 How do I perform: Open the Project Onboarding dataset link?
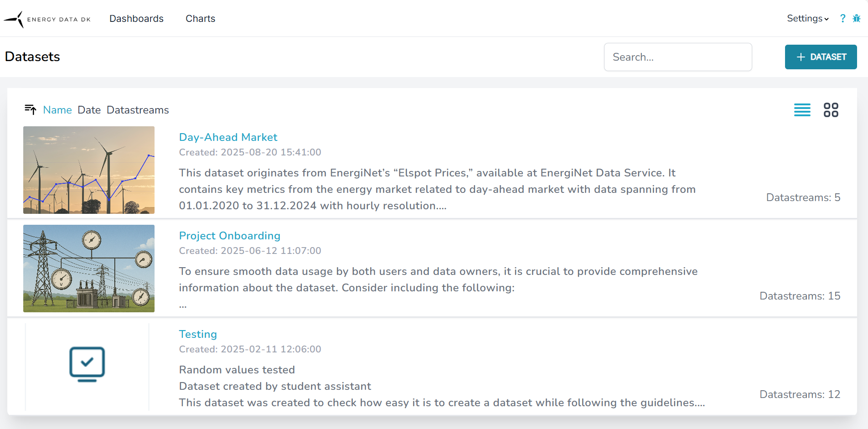[x=229, y=236]
